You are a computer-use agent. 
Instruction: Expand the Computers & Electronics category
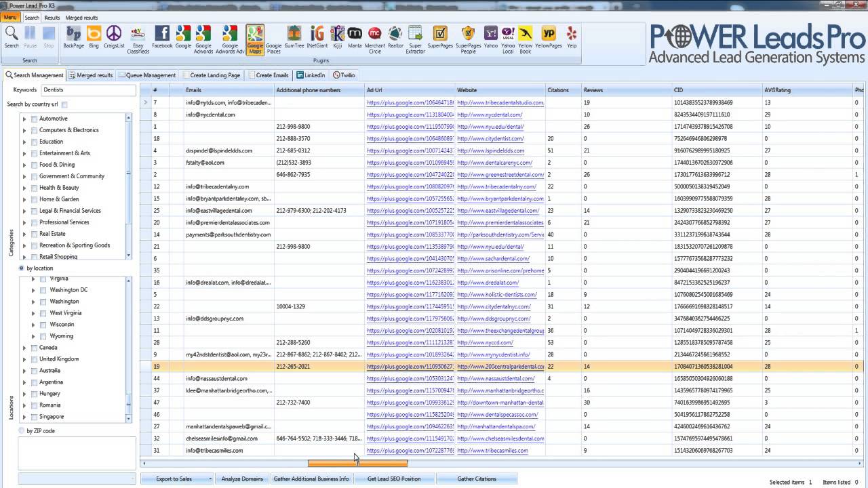(x=24, y=130)
